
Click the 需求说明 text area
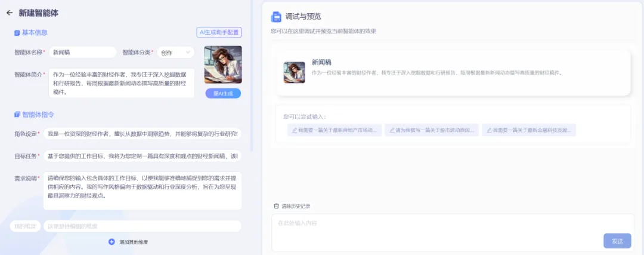point(142,190)
